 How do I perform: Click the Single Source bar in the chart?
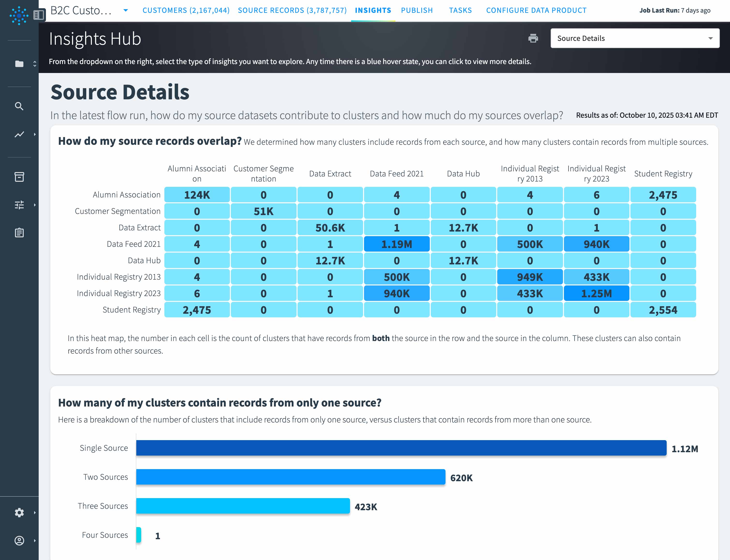401,448
